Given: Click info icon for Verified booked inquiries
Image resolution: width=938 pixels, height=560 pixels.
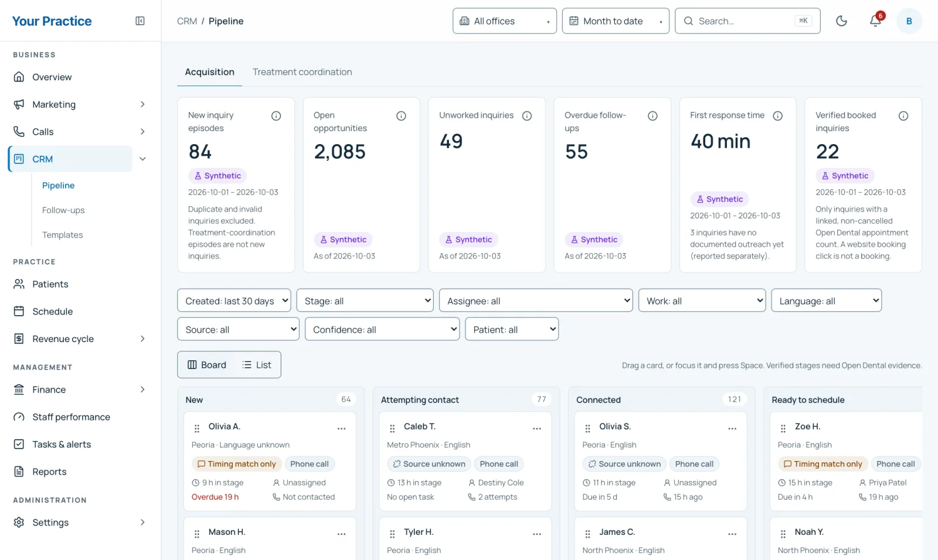Looking at the screenshot, I should tap(903, 116).
